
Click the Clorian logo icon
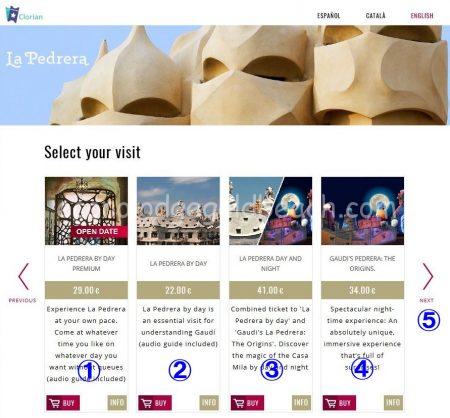point(12,14)
